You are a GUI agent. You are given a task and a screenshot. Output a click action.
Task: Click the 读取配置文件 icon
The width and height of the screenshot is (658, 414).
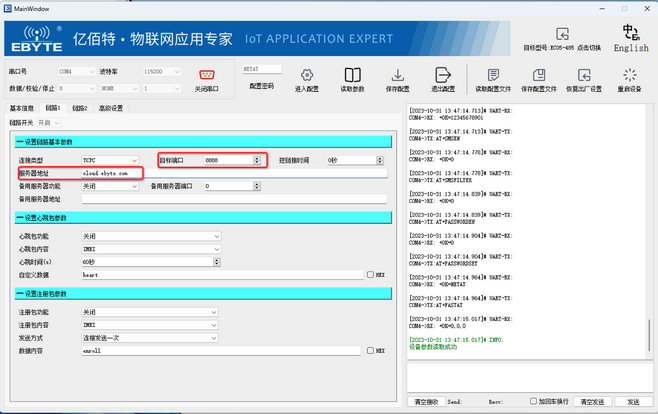point(493,75)
